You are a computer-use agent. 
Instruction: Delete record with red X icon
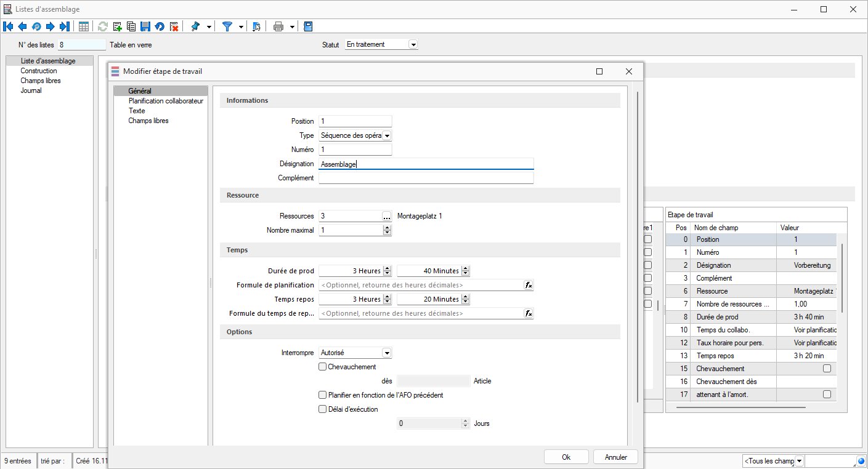(x=174, y=26)
